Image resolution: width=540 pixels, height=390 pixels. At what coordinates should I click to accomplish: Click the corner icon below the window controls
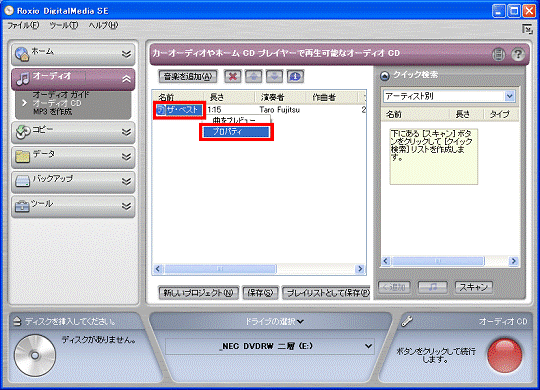tap(527, 29)
